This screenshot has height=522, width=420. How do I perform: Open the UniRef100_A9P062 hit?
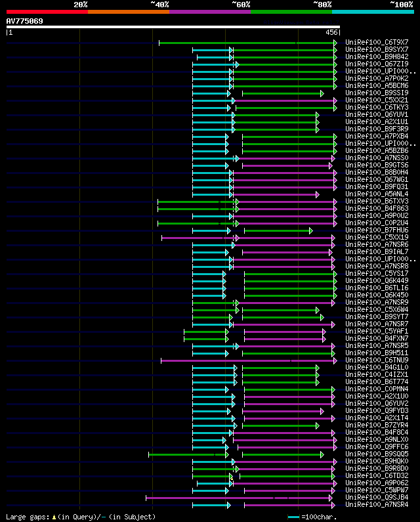pyautogui.click(x=377, y=483)
